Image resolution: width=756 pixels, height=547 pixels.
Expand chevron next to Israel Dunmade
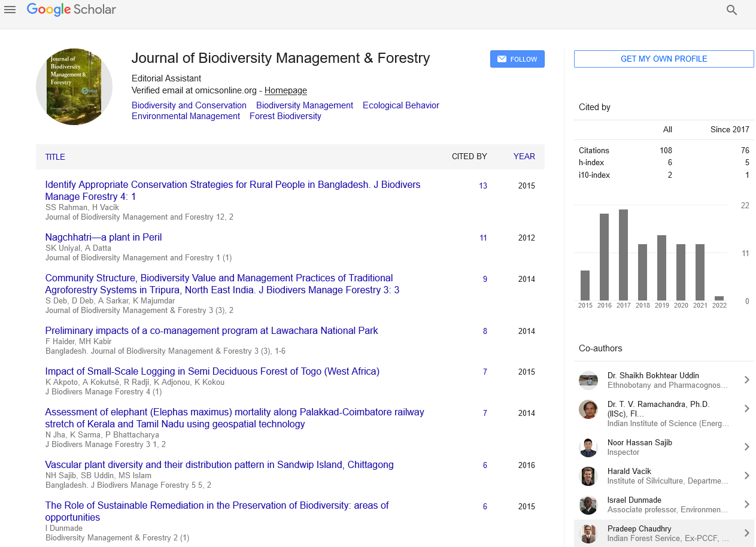pyautogui.click(x=746, y=504)
